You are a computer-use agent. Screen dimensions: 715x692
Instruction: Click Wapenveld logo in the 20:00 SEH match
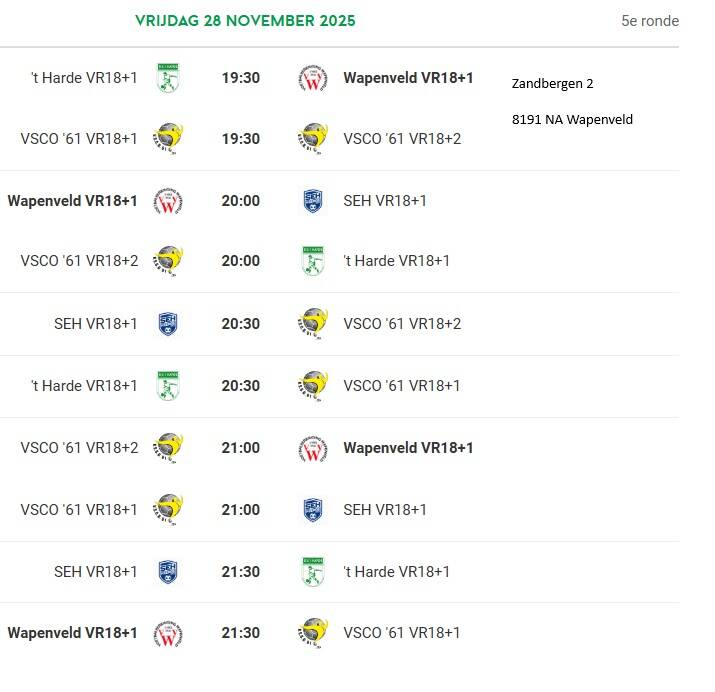[168, 201]
